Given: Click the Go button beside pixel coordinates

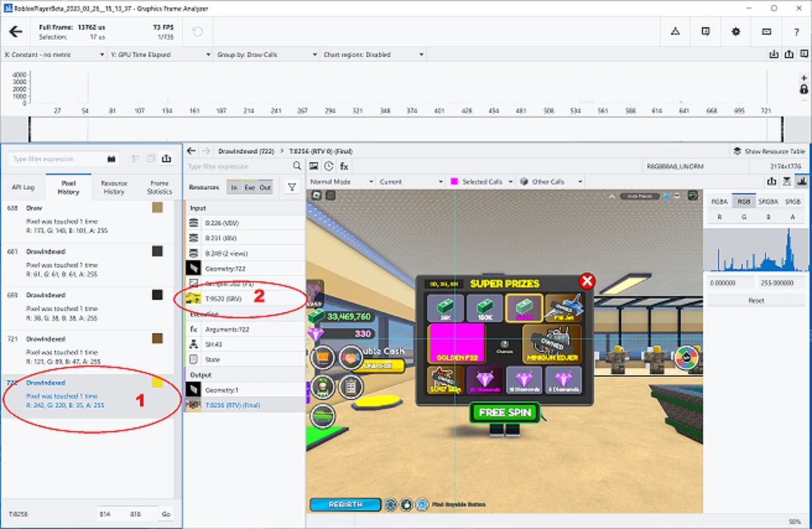Looking at the screenshot, I should coord(166,514).
